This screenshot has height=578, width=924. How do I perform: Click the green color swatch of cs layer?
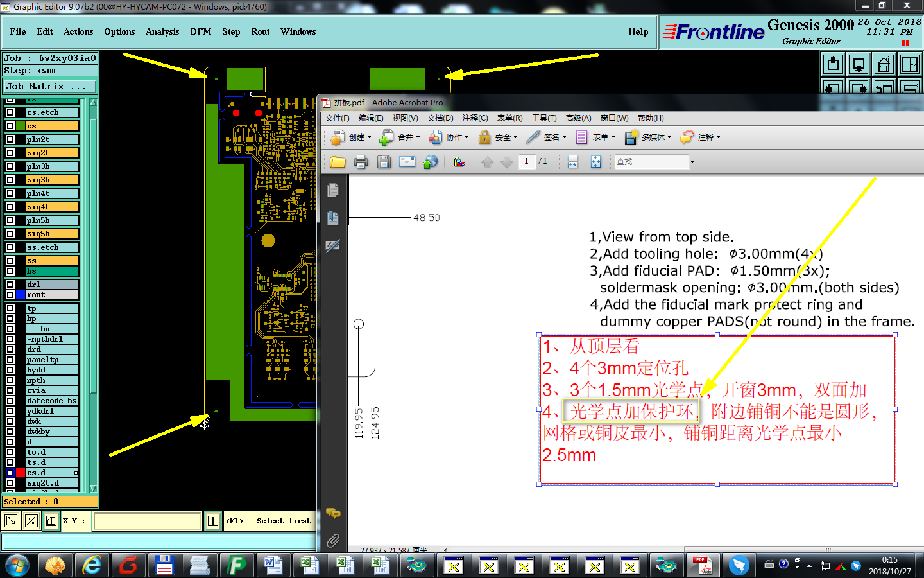[x=21, y=126]
